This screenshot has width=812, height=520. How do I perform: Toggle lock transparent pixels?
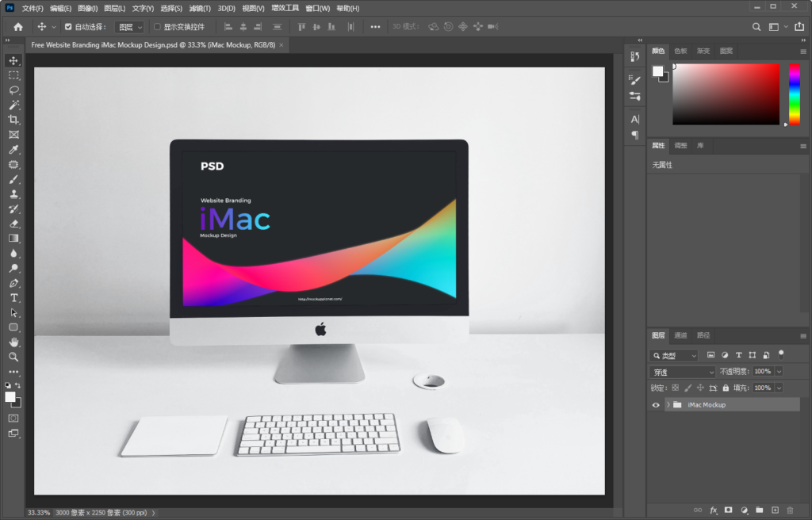click(x=675, y=388)
